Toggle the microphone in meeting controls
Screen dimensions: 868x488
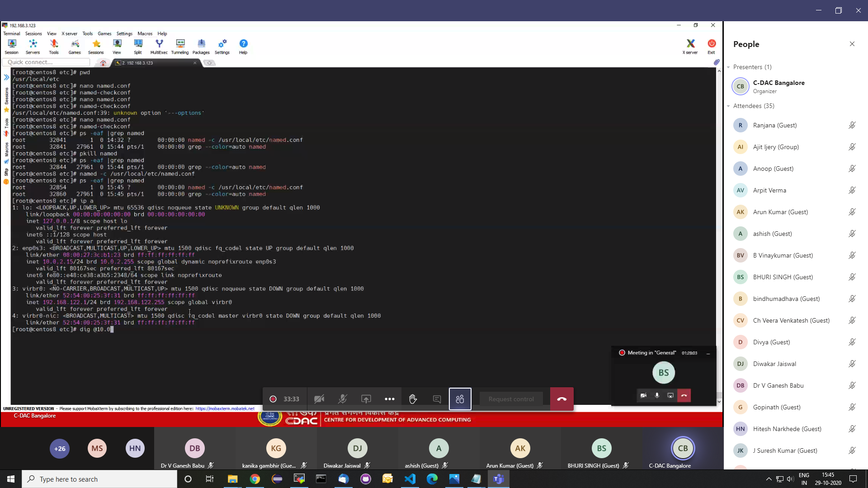click(343, 399)
